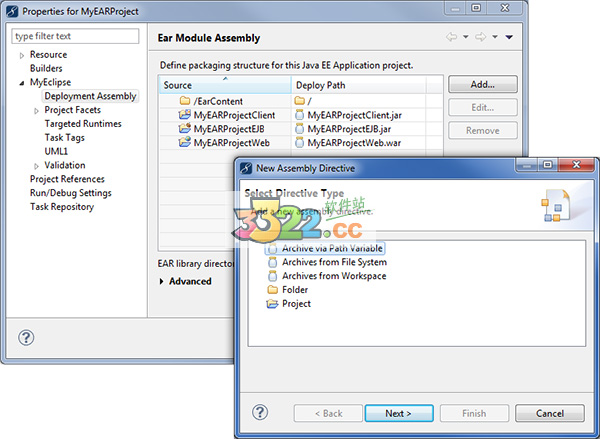Click the MyEARProjectWeb.war archive icon
The width and height of the screenshot is (600, 439).
coord(300,143)
